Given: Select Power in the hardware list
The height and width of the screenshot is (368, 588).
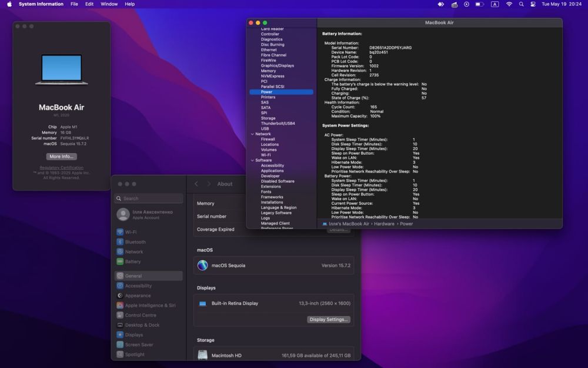Looking at the screenshot, I should (x=281, y=92).
